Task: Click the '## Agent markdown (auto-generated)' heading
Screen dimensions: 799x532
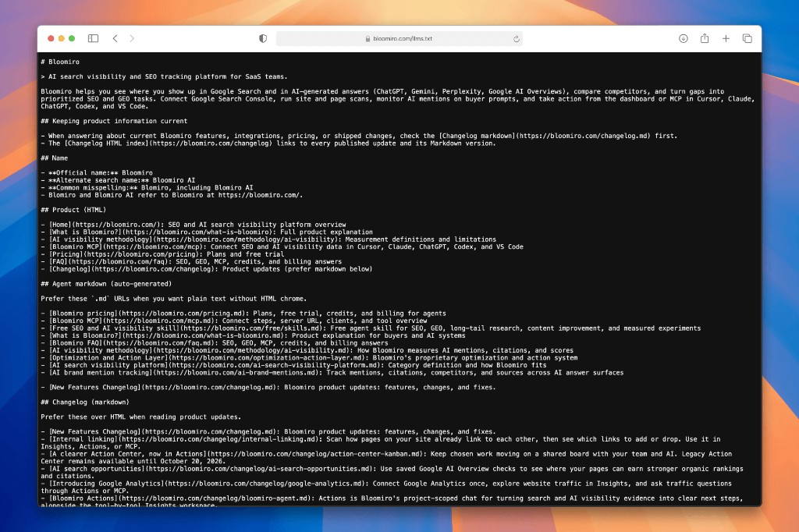Action: (x=106, y=283)
